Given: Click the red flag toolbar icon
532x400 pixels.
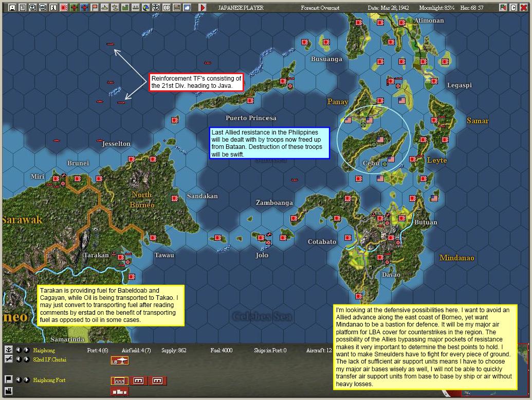Looking at the screenshot, I should [95, 8].
